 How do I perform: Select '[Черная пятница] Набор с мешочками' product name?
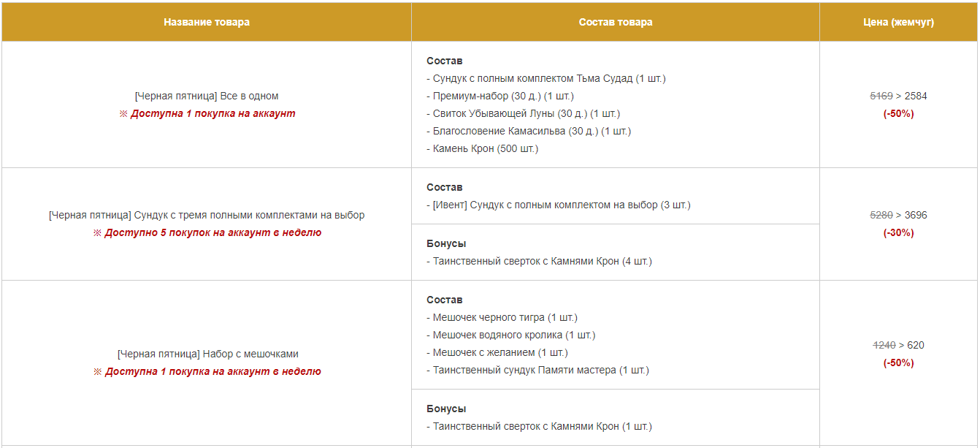click(207, 354)
